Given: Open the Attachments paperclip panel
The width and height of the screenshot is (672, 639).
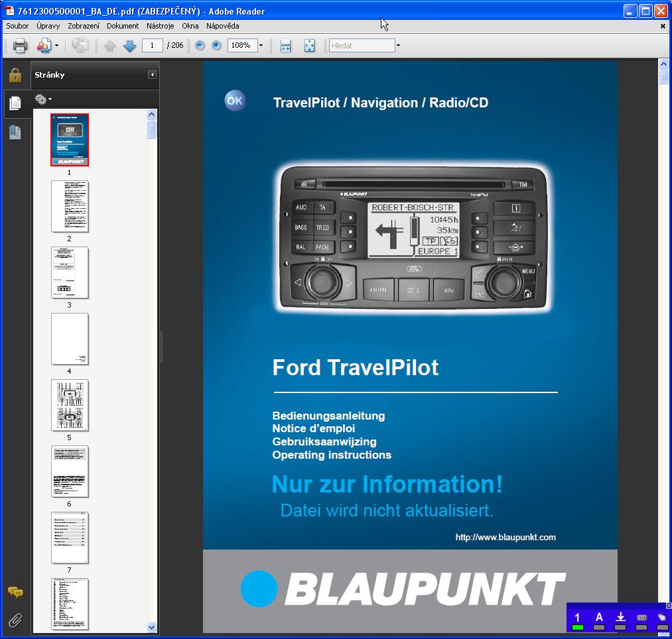Looking at the screenshot, I should [x=15, y=620].
